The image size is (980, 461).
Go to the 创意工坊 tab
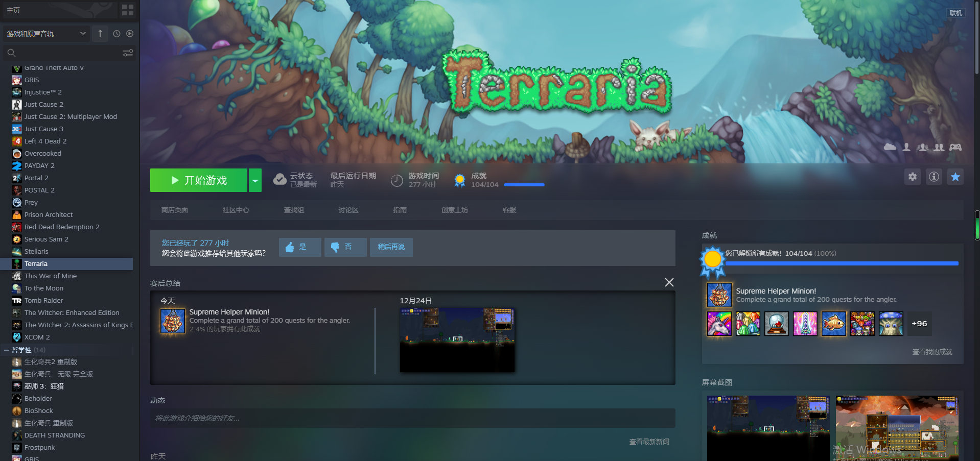pos(454,210)
